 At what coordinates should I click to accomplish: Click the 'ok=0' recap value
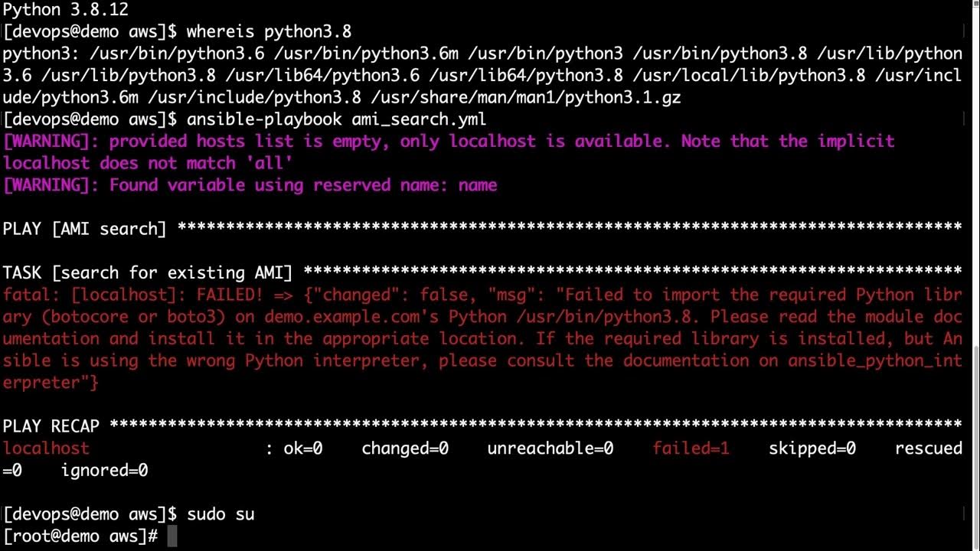point(303,448)
